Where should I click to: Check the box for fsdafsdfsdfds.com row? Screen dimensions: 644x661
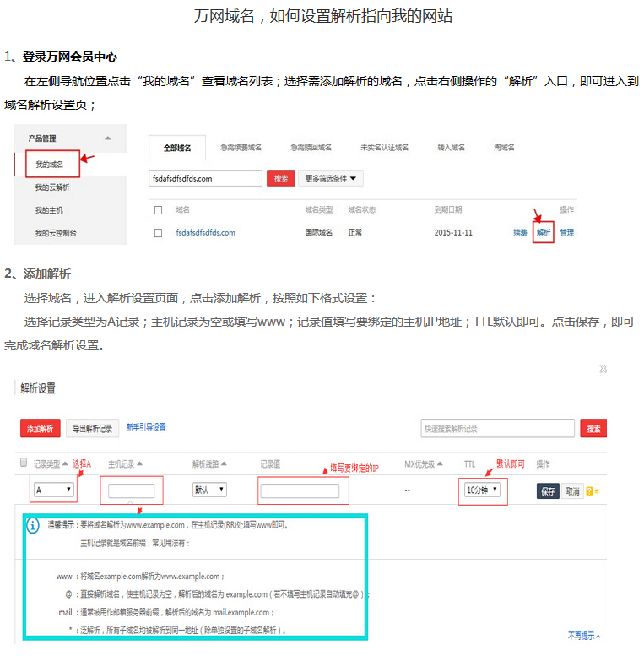point(158,233)
